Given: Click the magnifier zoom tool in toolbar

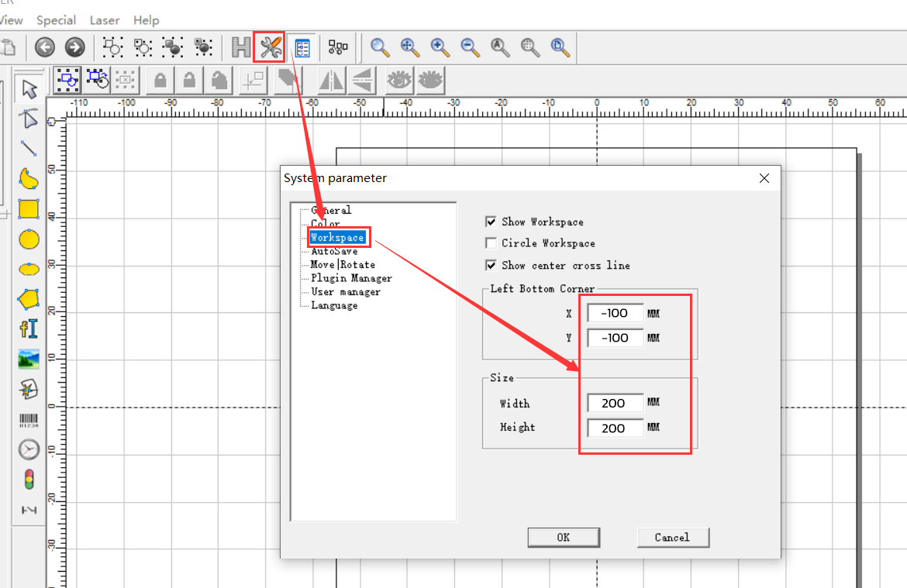Looking at the screenshot, I should click(x=379, y=48).
